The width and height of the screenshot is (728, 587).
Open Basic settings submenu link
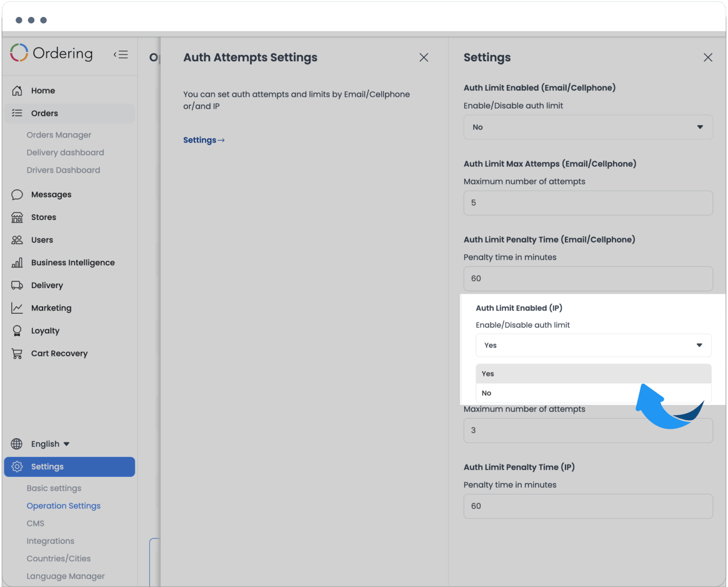coord(54,488)
